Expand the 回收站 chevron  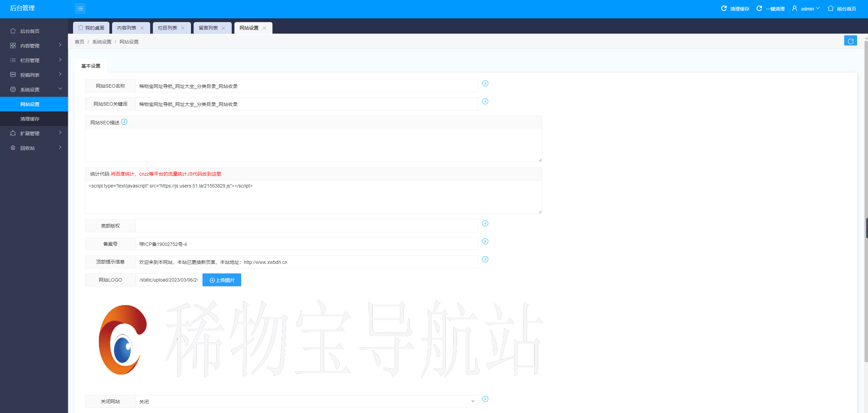(x=60, y=147)
